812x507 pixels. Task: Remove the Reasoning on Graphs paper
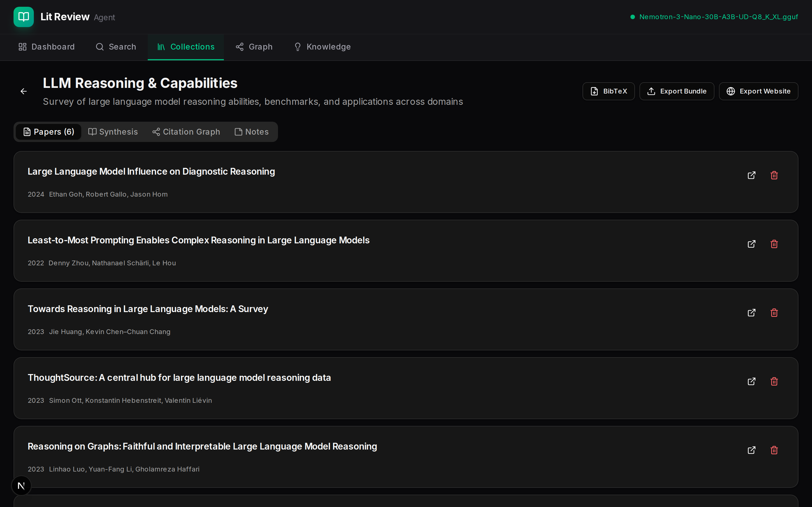774,450
